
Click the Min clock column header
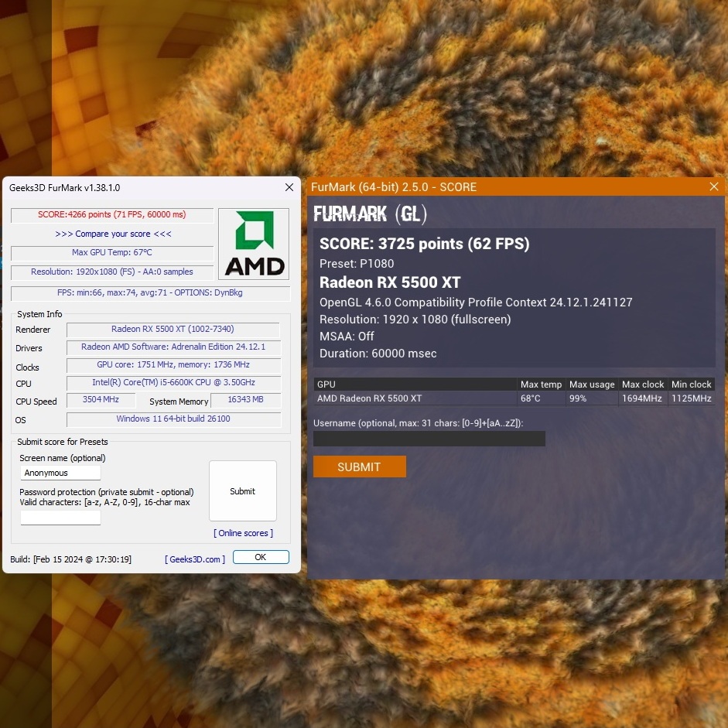click(x=692, y=384)
